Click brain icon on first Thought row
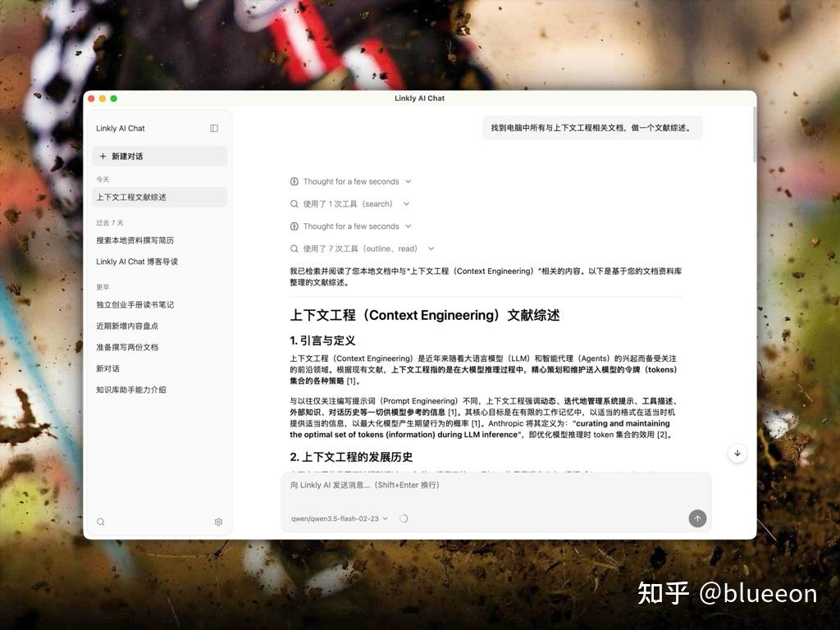 click(x=294, y=181)
